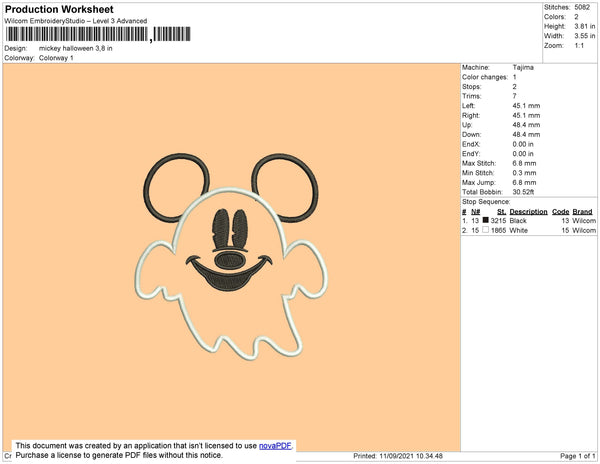Click the Min Stitch value 0.3 mm
600x464 pixels.
(x=524, y=173)
